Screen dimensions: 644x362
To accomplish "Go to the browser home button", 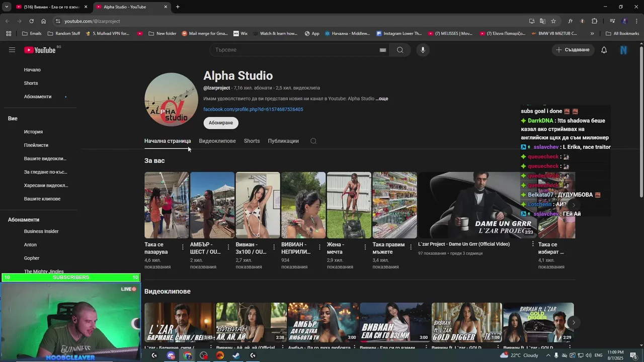I will 43,21.
